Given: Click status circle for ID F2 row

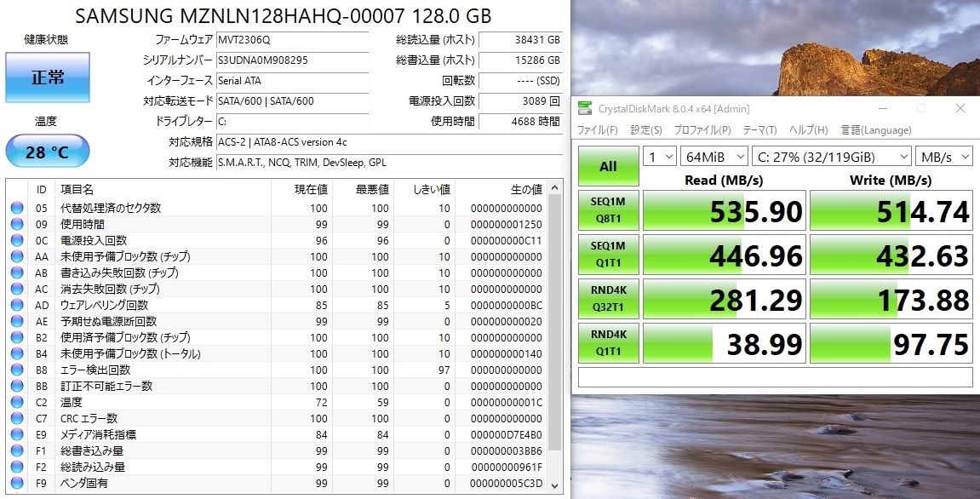Looking at the screenshot, I should 17,467.
